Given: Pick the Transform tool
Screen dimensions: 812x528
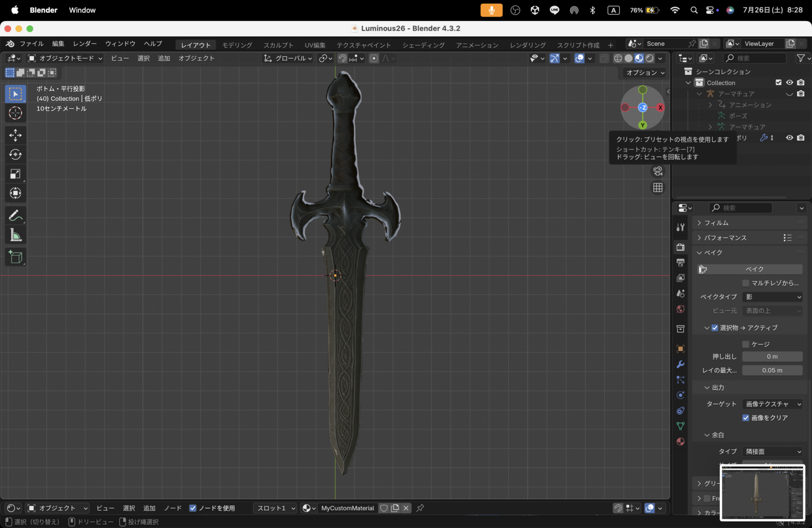Looking at the screenshot, I should [15, 193].
